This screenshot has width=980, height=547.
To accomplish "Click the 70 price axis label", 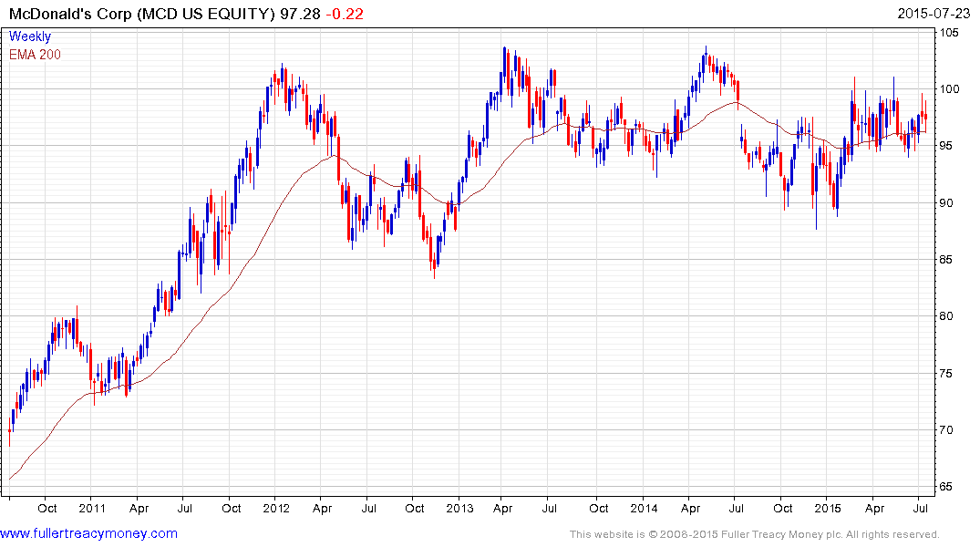I will pos(946,429).
